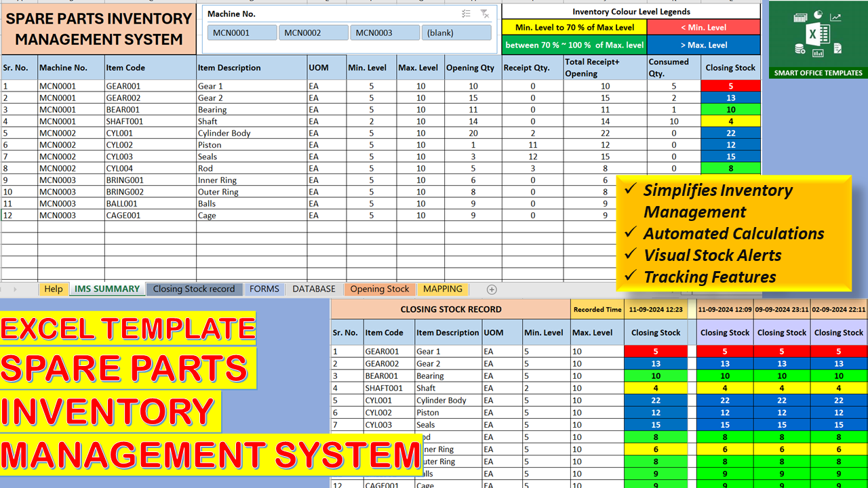Filter slicer by MCN0003
This screenshot has width=868, height=488.
(x=384, y=33)
